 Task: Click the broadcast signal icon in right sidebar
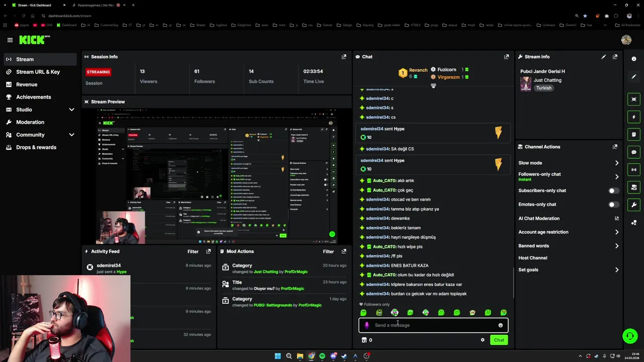point(634,170)
